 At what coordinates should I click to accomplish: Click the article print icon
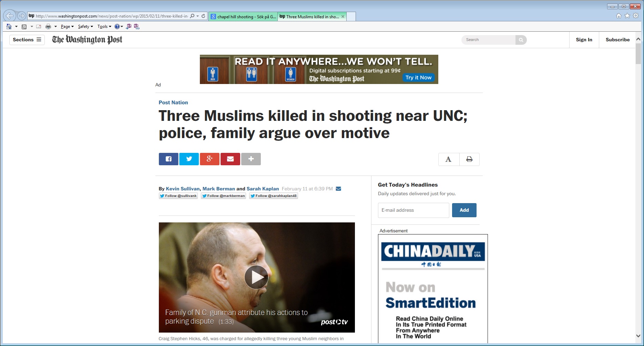coord(469,159)
